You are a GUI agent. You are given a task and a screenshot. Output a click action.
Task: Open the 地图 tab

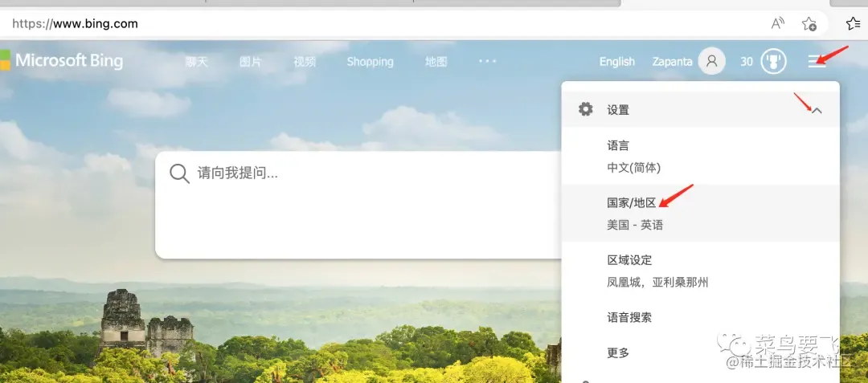[436, 62]
